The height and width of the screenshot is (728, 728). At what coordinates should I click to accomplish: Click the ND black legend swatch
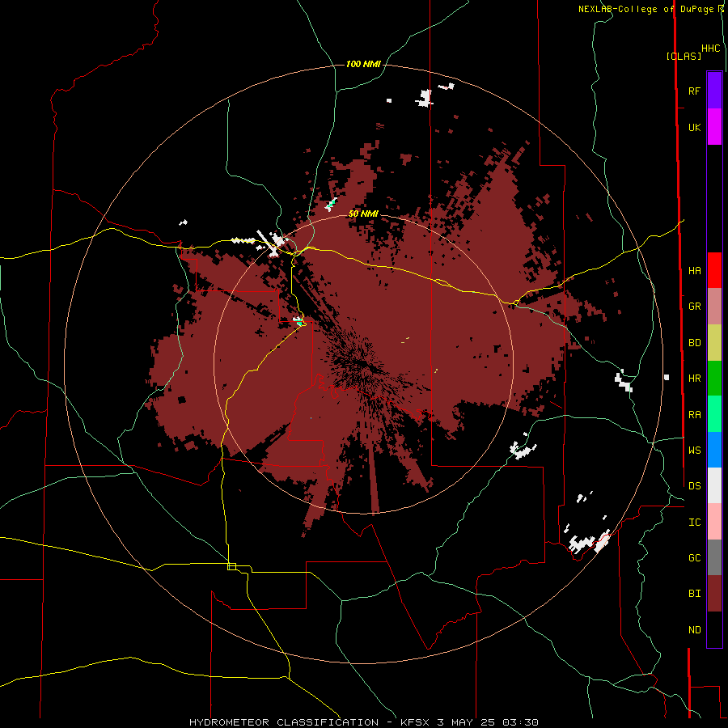(x=714, y=629)
